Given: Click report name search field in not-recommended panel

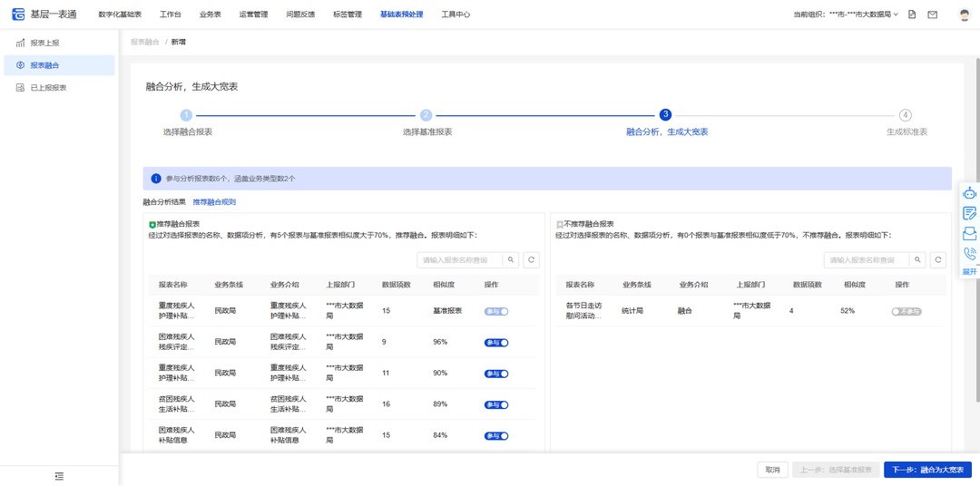Looking at the screenshot, I should tap(867, 260).
